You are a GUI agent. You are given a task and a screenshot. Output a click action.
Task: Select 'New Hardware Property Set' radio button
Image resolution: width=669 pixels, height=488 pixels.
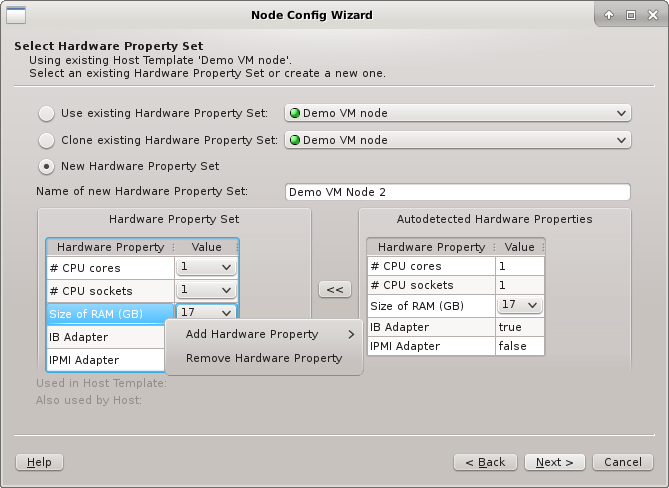pos(47,166)
